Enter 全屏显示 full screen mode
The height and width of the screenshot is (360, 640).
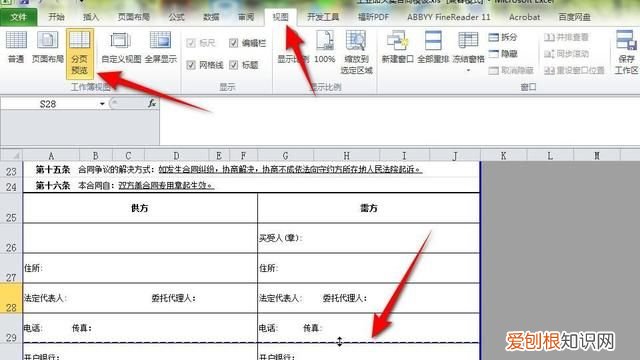(160, 47)
